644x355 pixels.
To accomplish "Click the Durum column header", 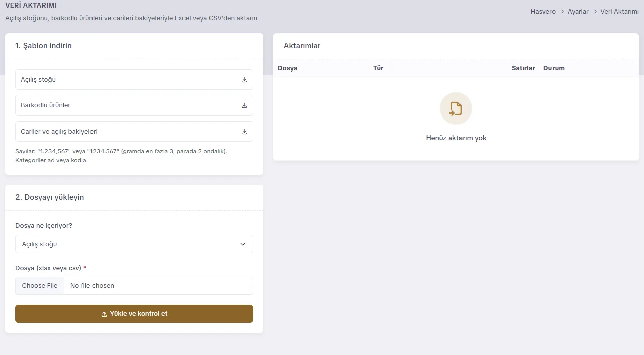I will [x=554, y=68].
